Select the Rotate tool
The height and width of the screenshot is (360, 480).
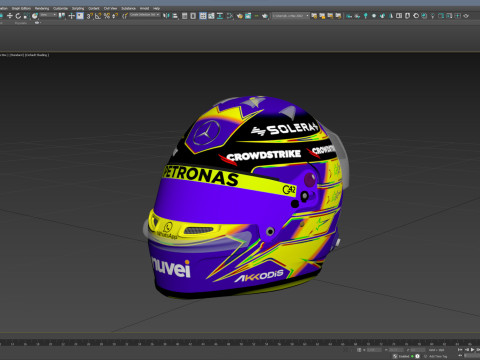pos(18,16)
